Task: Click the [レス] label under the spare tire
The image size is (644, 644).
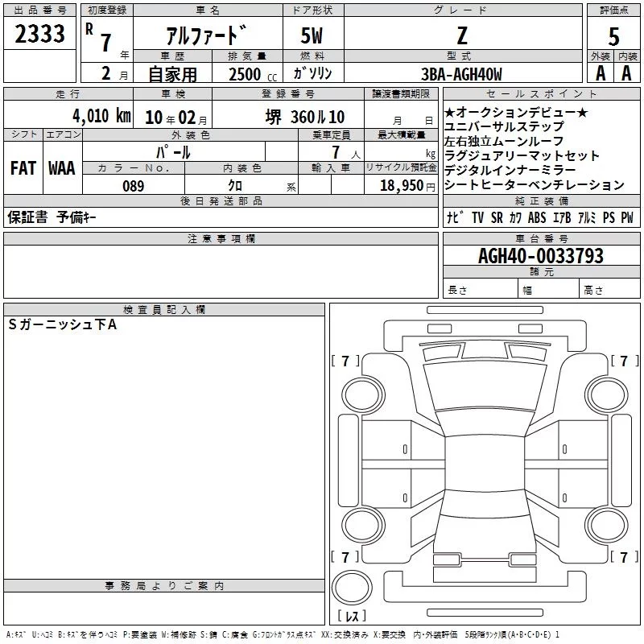Action: (352, 616)
